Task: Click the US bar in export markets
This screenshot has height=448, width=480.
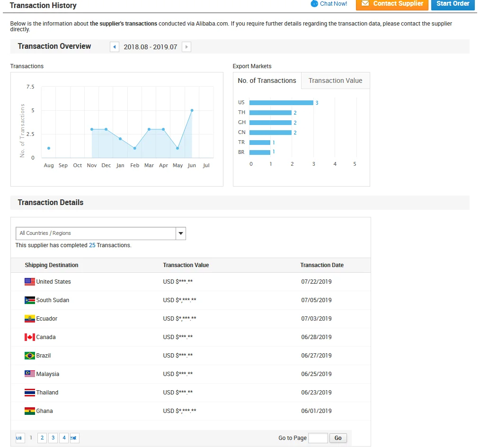Action: click(281, 103)
